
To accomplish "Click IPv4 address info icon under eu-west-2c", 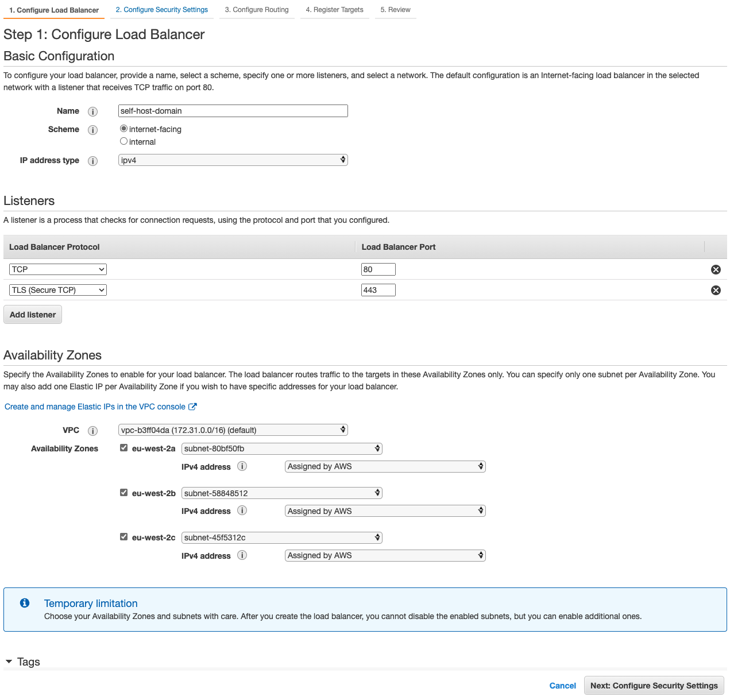I will pos(242,555).
